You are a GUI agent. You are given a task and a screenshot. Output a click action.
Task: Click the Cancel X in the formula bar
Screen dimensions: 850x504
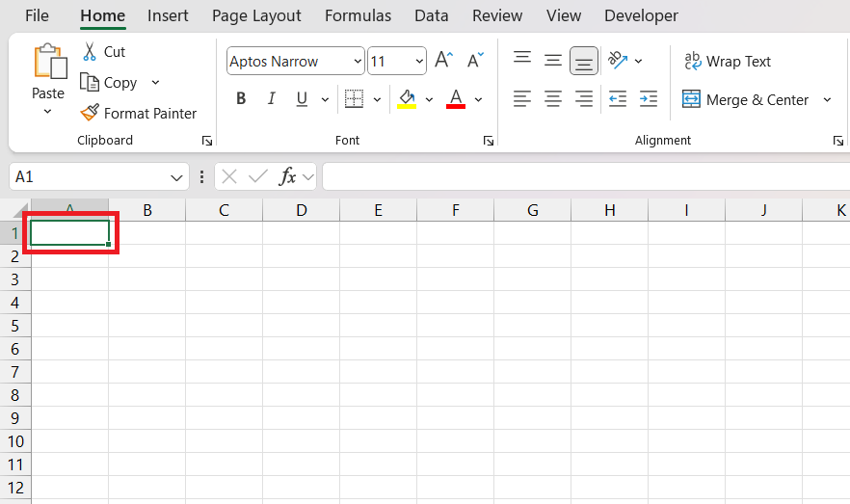coord(229,176)
